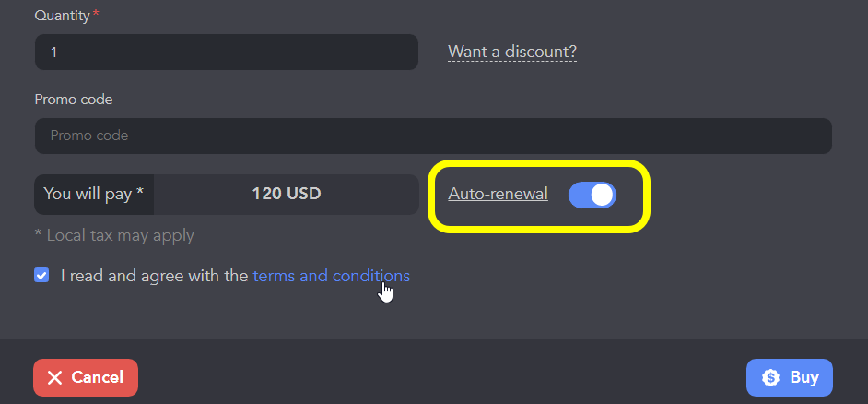Click the X icon inside Cancel button
Viewport: 868px width, 404px height.
click(x=54, y=378)
